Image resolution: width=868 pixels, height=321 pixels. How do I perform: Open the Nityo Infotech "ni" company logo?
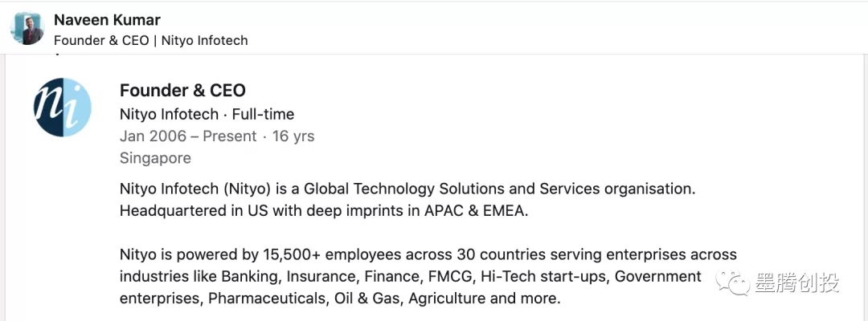pyautogui.click(x=63, y=108)
